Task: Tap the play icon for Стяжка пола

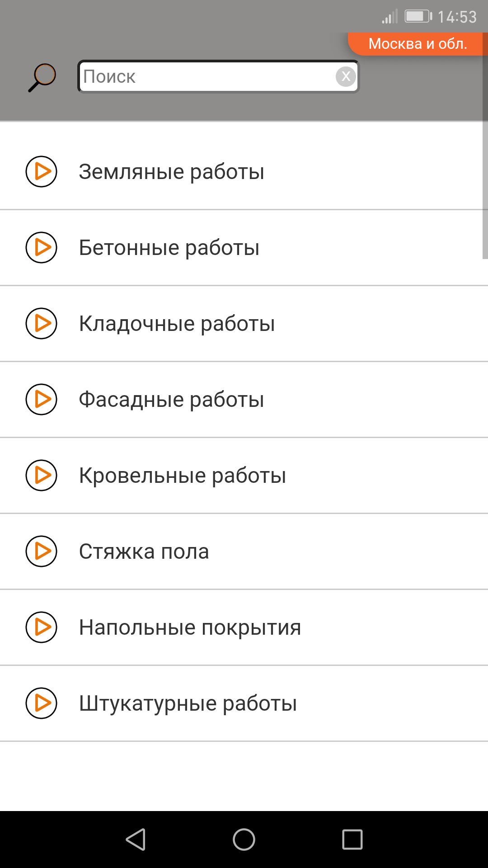Action: [x=41, y=551]
